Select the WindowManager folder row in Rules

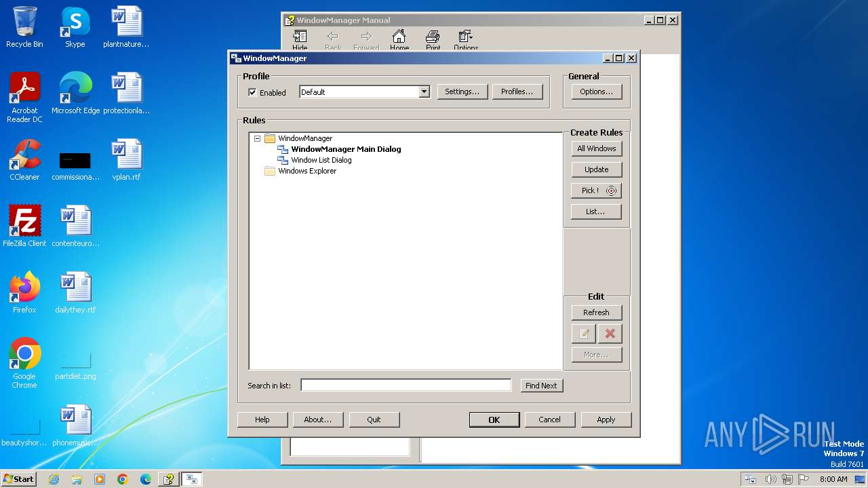[x=305, y=138]
